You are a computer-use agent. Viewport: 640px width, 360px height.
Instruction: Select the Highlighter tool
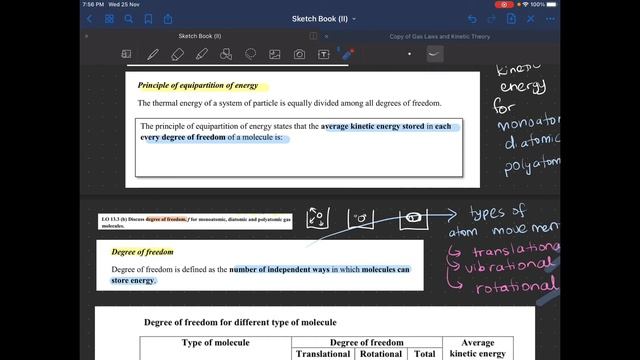201,54
